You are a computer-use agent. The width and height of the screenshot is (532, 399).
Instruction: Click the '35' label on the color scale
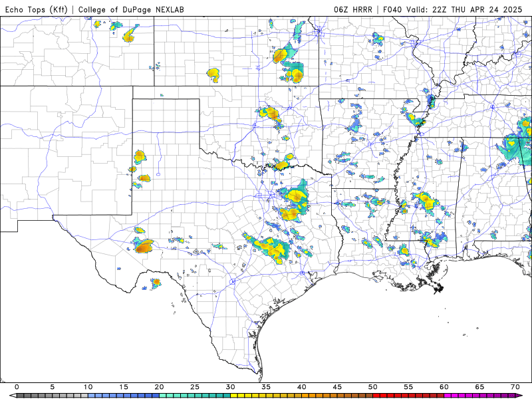click(x=266, y=386)
